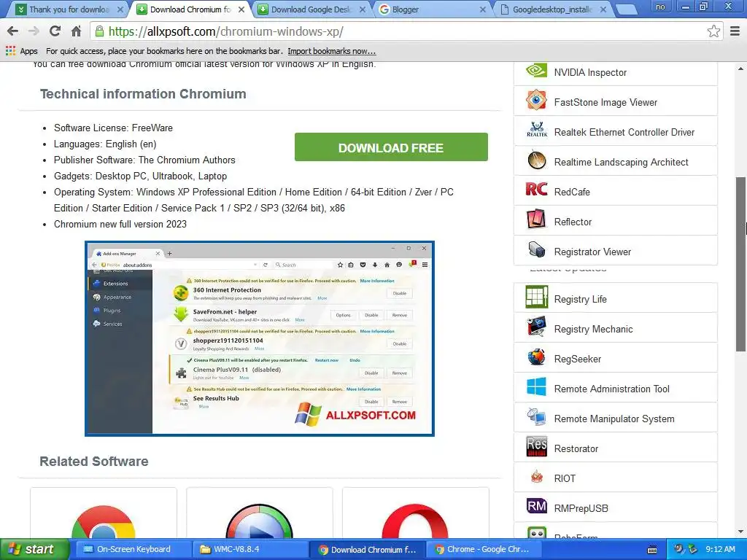Switch to the Blogger tab
The image size is (747, 560).
[x=433, y=9]
